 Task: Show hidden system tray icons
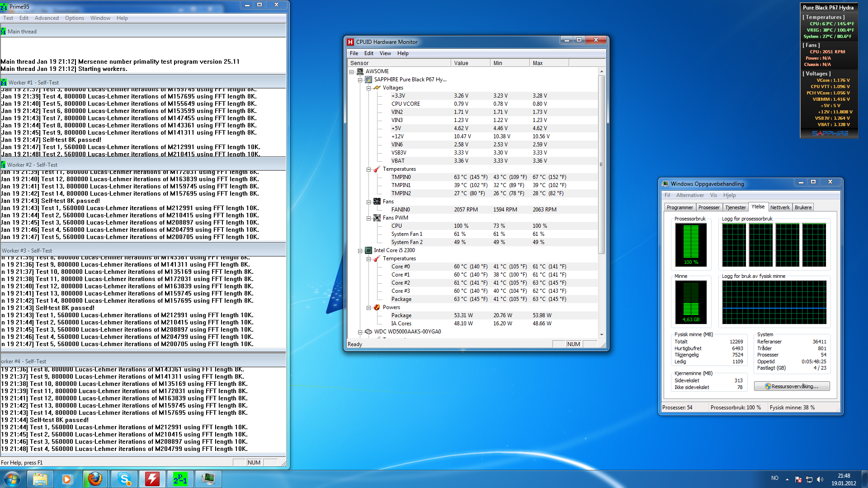tap(787, 479)
